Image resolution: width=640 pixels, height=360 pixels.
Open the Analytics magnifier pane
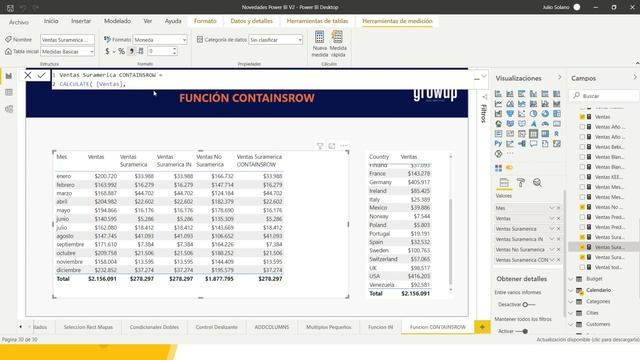[538, 183]
